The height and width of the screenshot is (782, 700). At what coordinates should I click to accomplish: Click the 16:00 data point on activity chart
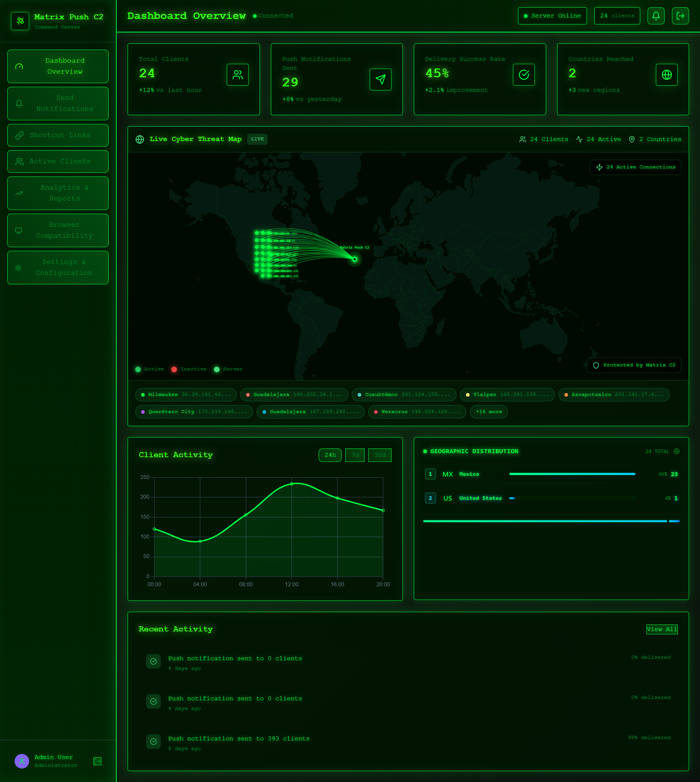pos(337,498)
